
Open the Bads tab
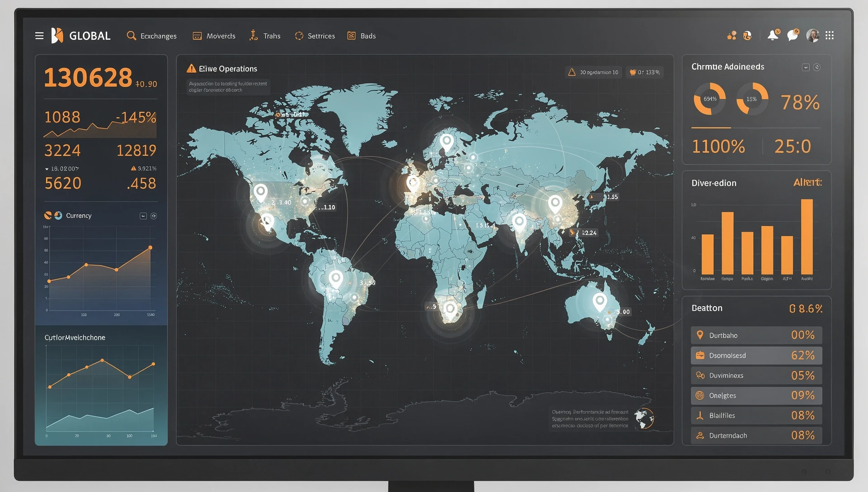point(361,36)
